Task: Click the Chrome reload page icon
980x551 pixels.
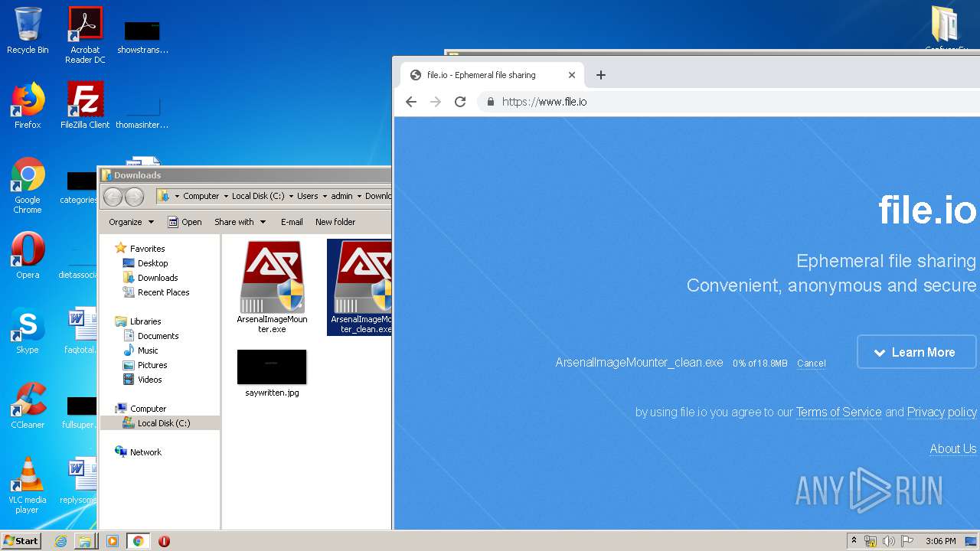Action: (x=460, y=102)
